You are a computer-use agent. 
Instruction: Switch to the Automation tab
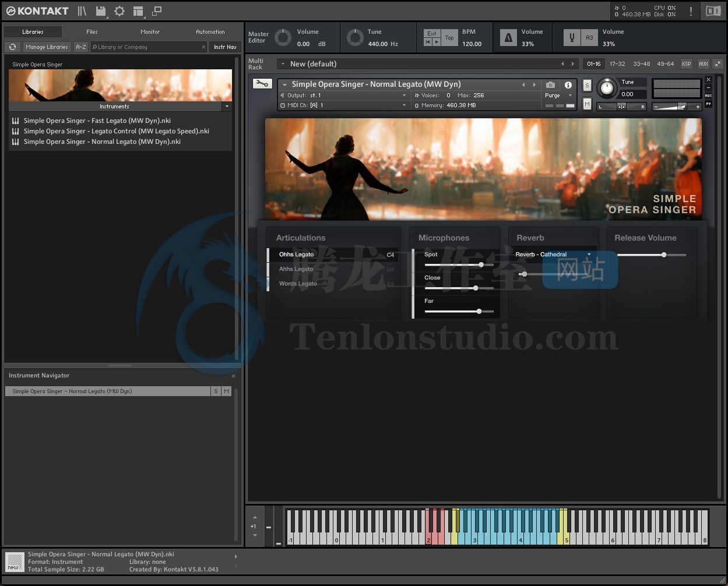210,32
